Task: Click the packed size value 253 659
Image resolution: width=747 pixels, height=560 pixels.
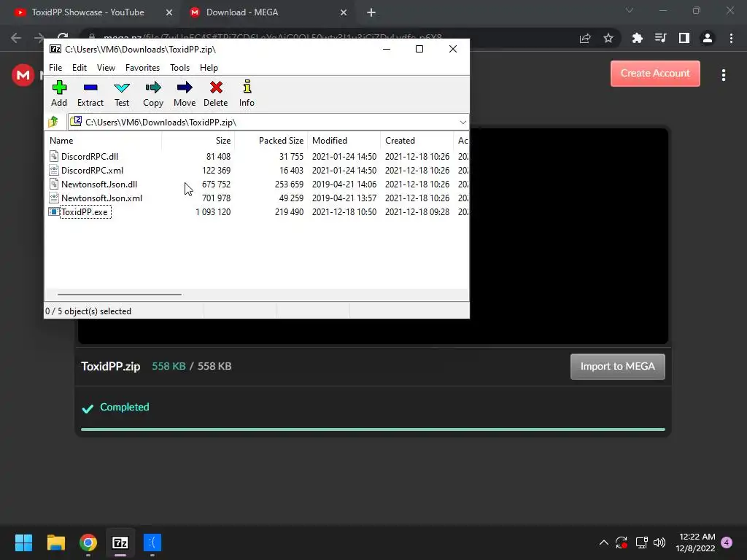Action: click(289, 184)
